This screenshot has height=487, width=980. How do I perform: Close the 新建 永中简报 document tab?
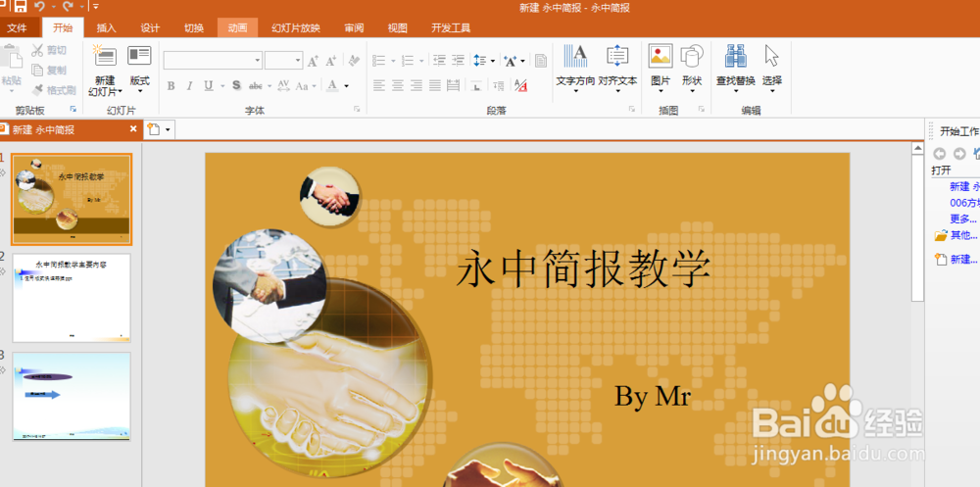[x=133, y=128]
